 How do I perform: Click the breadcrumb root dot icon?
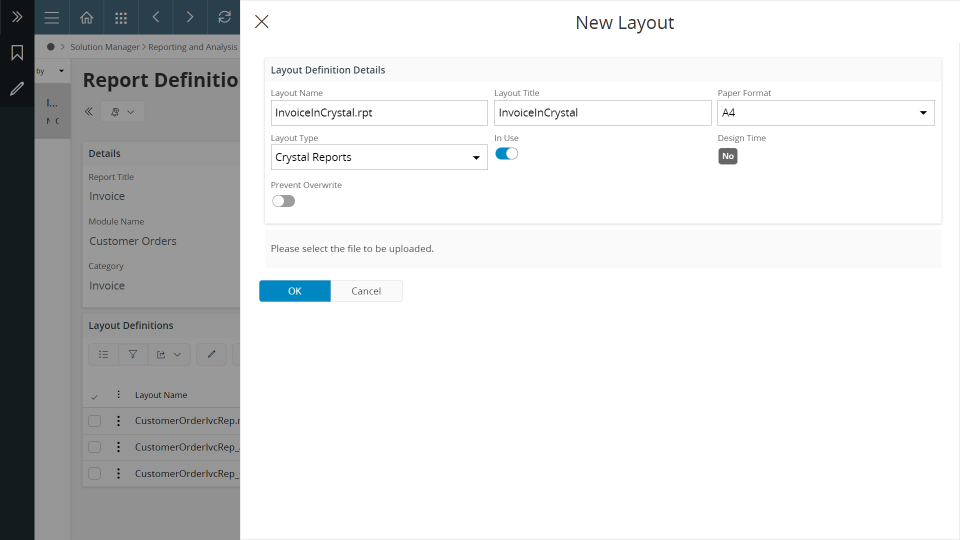51,47
